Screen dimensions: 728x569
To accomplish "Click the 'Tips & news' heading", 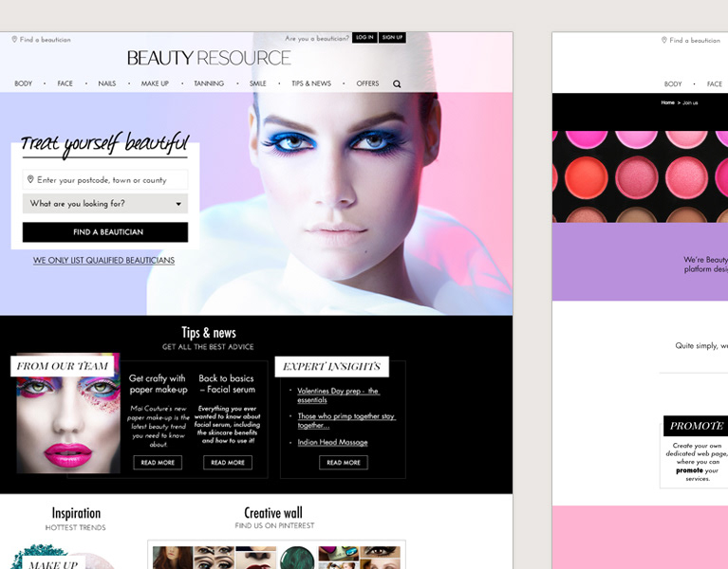I will click(x=209, y=333).
